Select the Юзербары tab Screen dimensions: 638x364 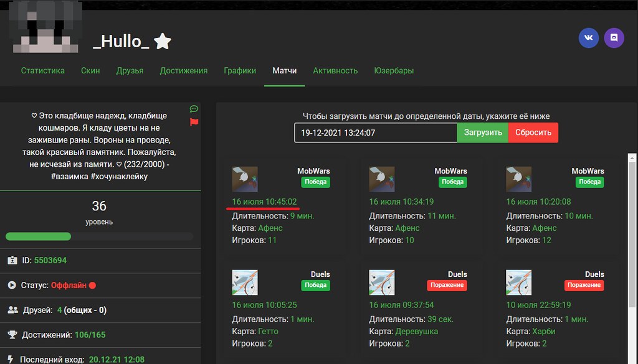[x=394, y=70]
